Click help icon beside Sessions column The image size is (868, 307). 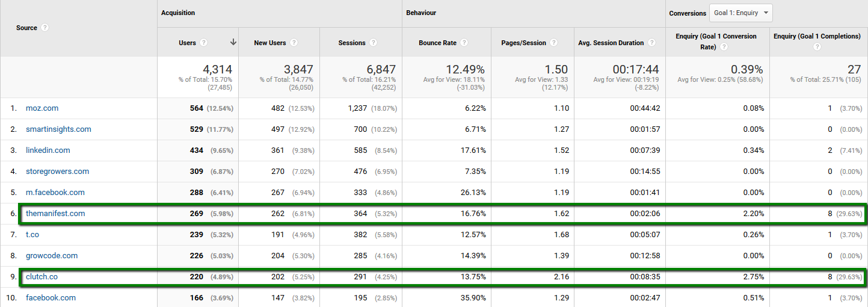[x=373, y=43]
